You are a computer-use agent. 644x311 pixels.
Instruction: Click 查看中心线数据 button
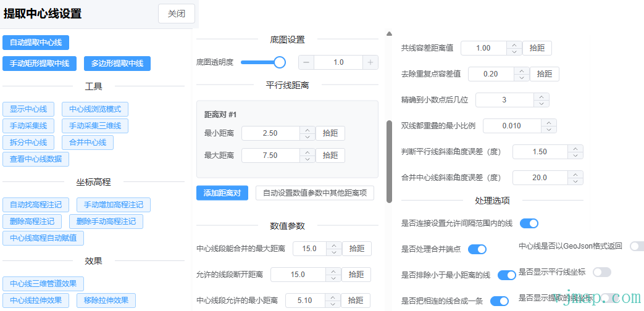pos(36,159)
